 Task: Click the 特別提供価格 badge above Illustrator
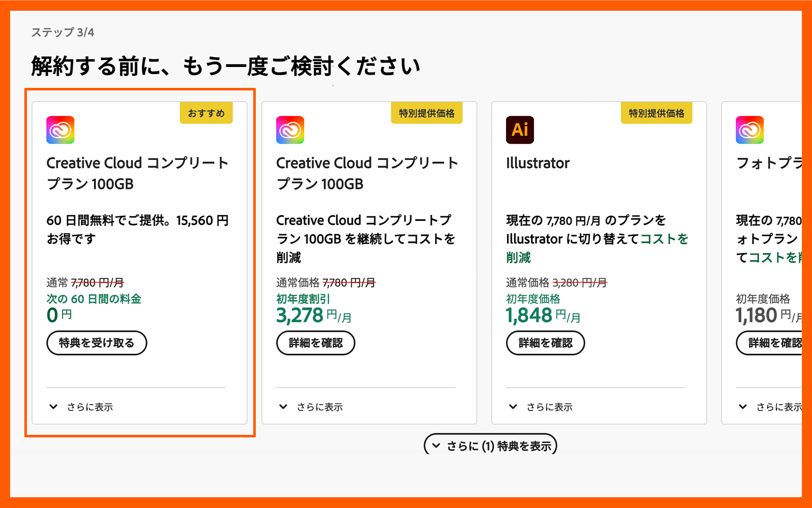point(657,113)
